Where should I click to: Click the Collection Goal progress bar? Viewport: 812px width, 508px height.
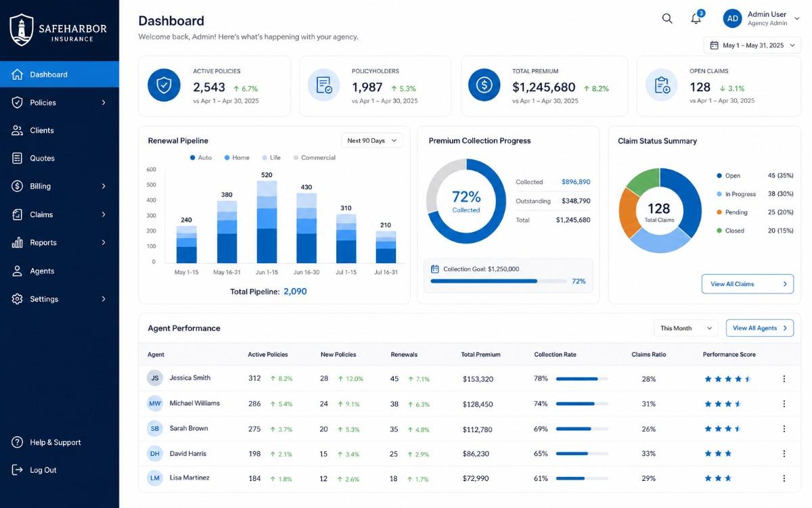point(499,281)
